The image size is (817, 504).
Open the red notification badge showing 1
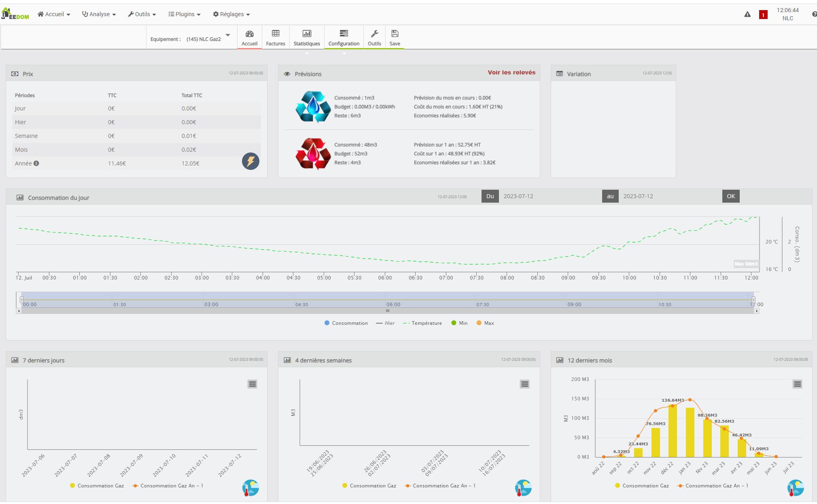pyautogui.click(x=763, y=15)
